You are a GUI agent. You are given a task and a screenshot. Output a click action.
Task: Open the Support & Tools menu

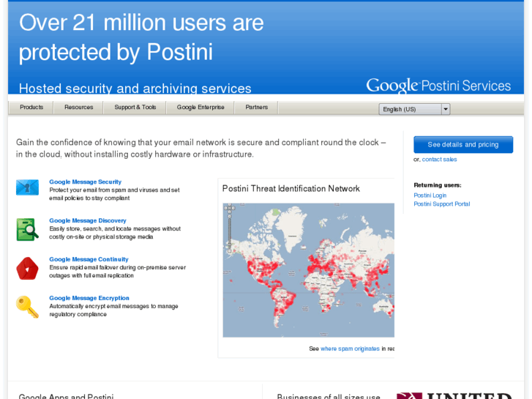[x=135, y=108]
